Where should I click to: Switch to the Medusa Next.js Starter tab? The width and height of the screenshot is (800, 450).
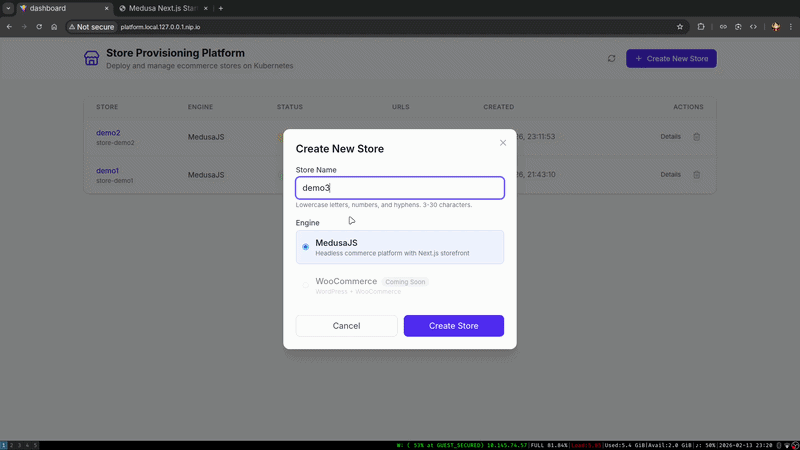click(x=162, y=8)
